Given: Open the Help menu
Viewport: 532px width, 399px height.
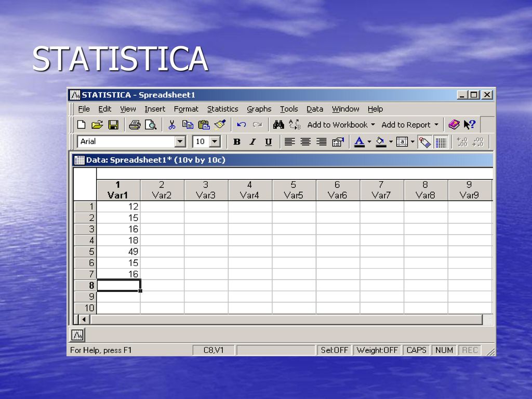Looking at the screenshot, I should pos(375,109).
